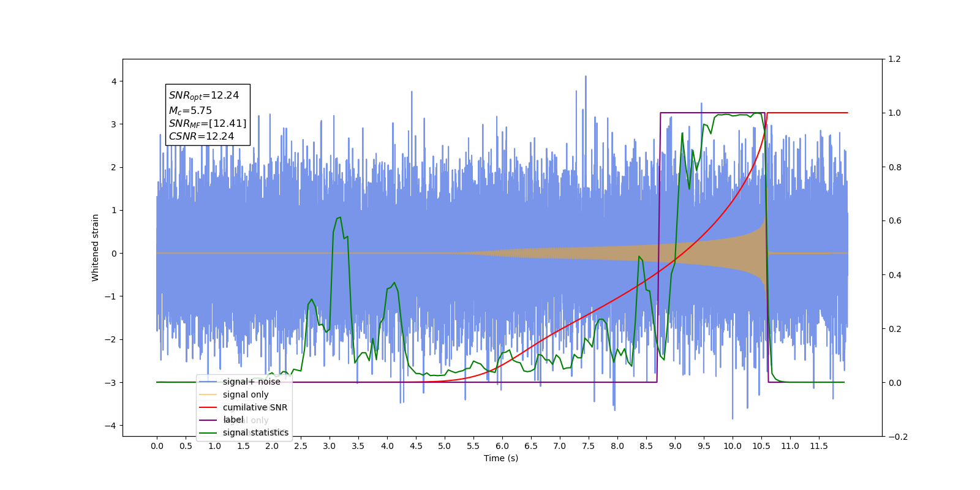
Task: Click the 0.6 tick on right axis
Action: [x=894, y=221]
